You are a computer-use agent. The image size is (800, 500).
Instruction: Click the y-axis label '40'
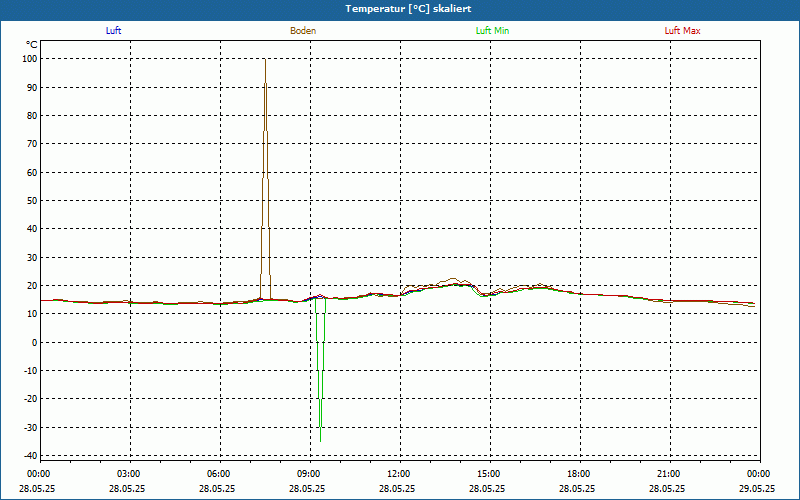(x=32, y=229)
